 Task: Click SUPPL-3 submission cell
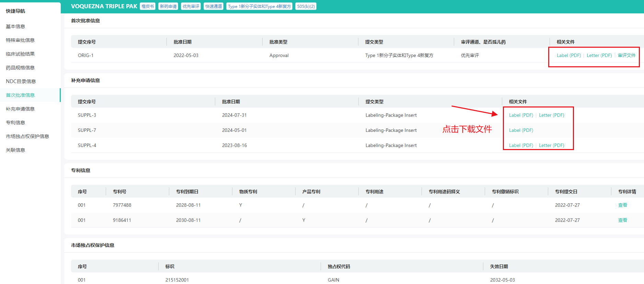coord(87,115)
